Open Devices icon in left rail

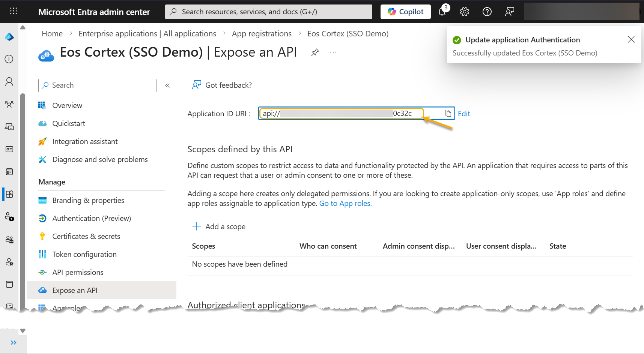point(9,127)
